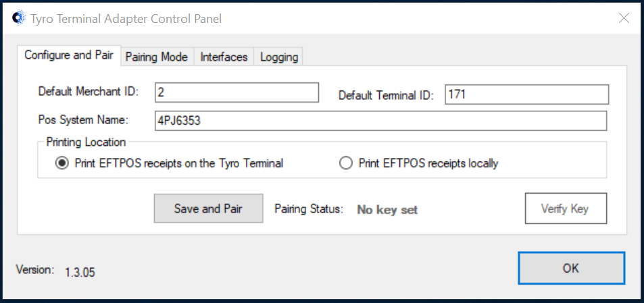
Task: Click the version number 1.3.05
Action: (x=80, y=272)
